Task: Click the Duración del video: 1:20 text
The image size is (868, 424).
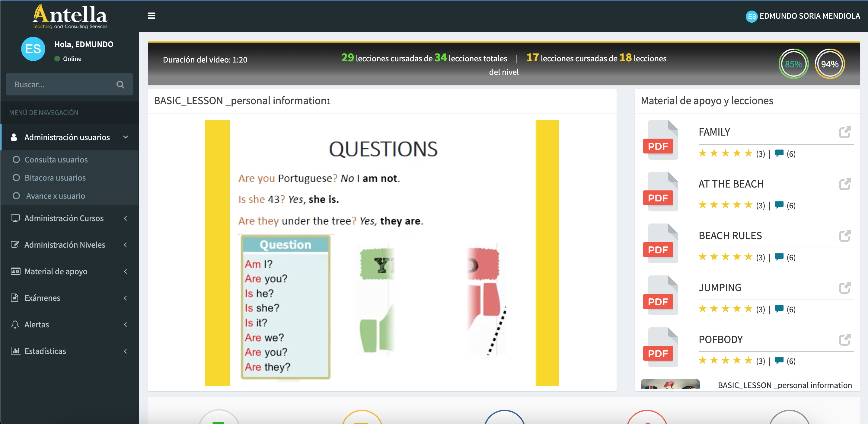Action: pyautogui.click(x=205, y=60)
